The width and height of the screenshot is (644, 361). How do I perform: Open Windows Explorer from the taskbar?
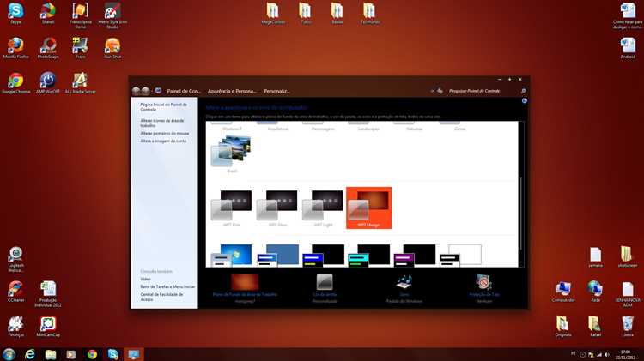click(50, 354)
